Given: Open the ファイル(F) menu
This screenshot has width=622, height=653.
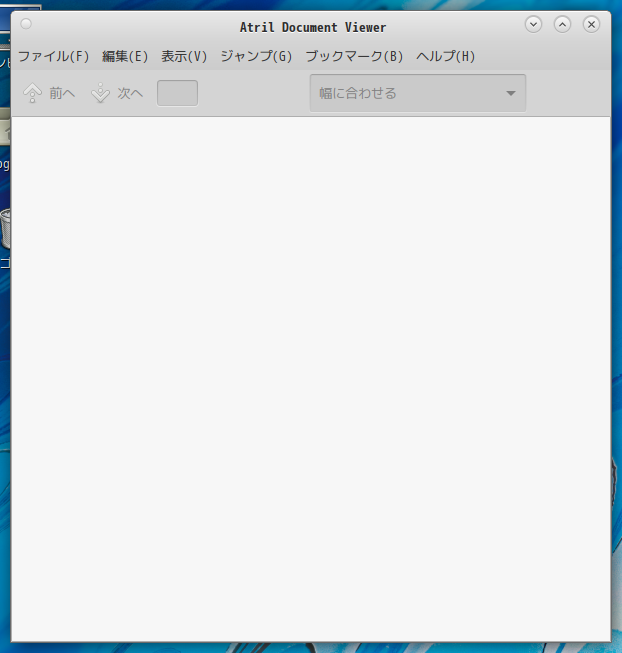Looking at the screenshot, I should (54, 56).
